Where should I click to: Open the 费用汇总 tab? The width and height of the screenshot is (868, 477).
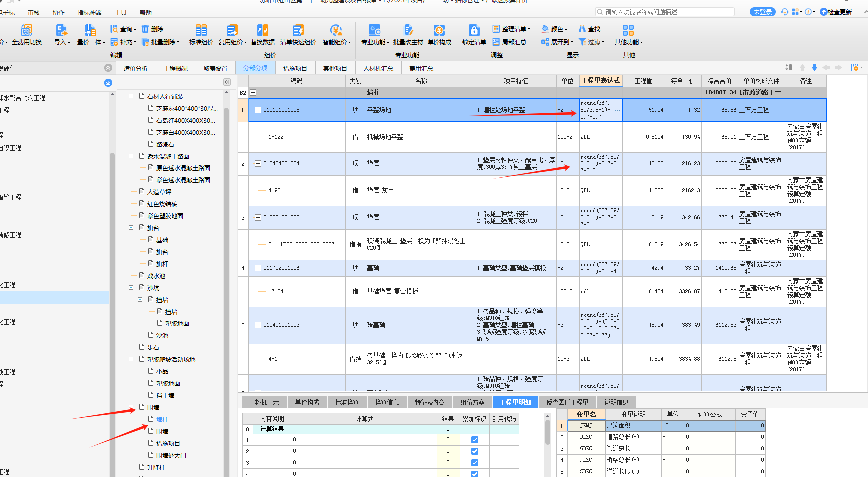[x=421, y=68]
